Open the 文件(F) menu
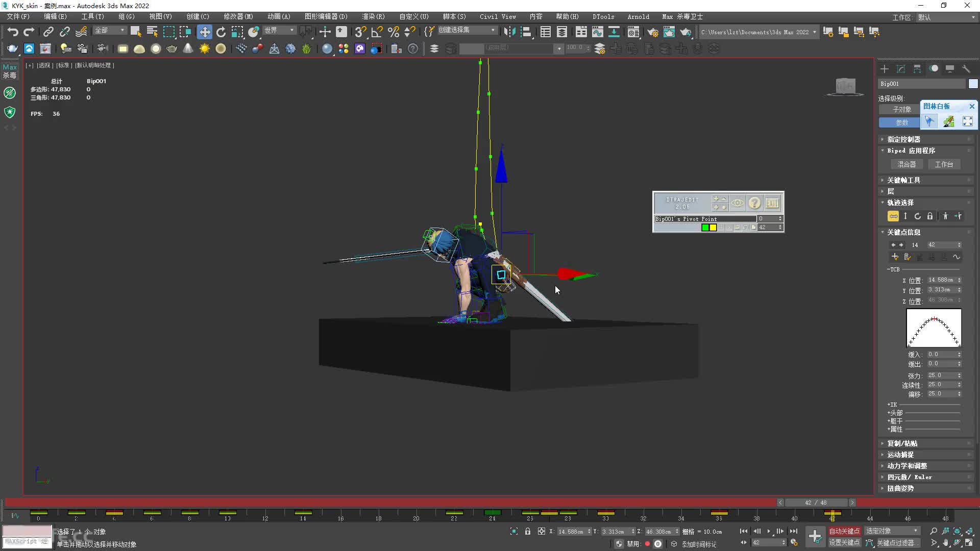This screenshot has height=551, width=980. pyautogui.click(x=18, y=16)
